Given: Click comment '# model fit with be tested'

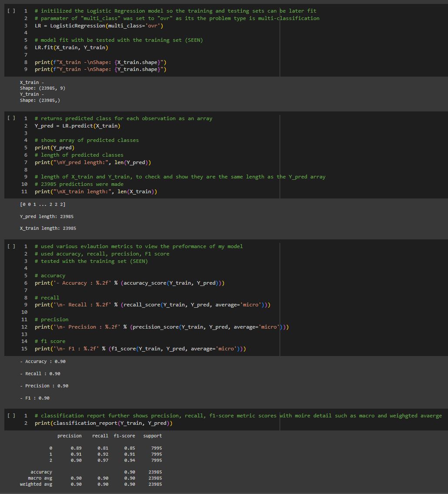Looking at the screenshot, I should point(119,40).
